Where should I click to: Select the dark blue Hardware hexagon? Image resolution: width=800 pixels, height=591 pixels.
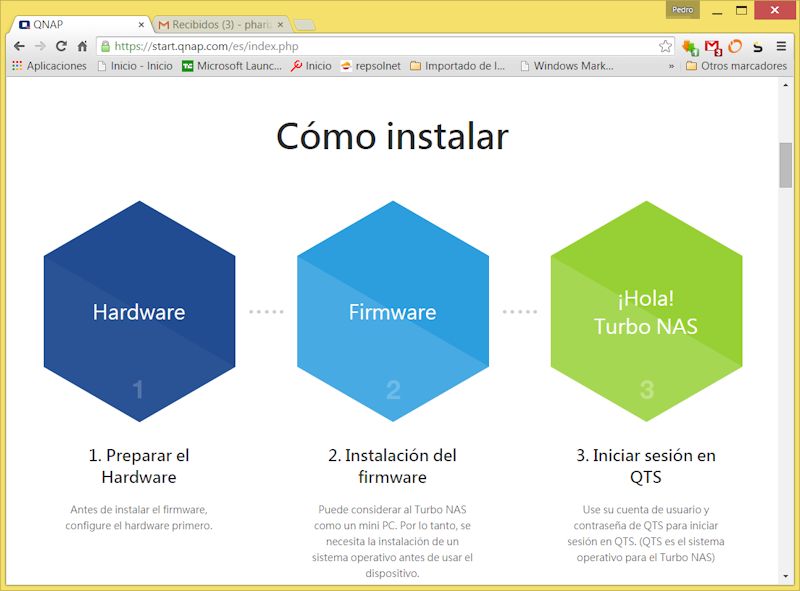pos(139,311)
